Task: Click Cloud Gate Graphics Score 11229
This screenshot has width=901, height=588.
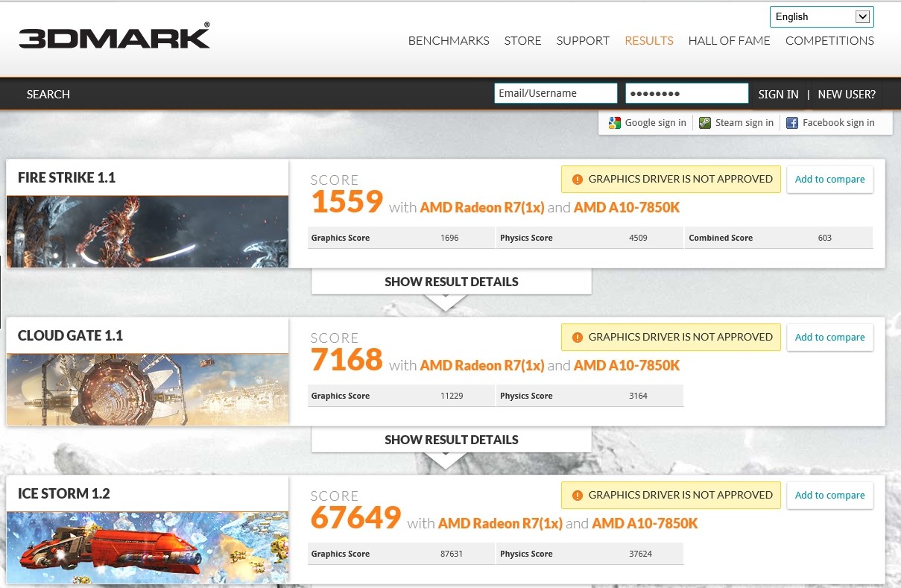Action: (x=452, y=396)
